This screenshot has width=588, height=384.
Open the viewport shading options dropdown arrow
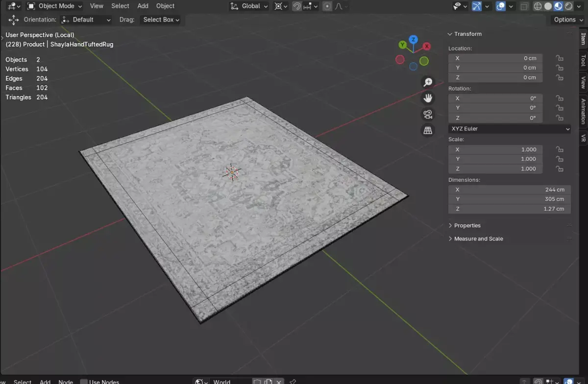pos(579,6)
